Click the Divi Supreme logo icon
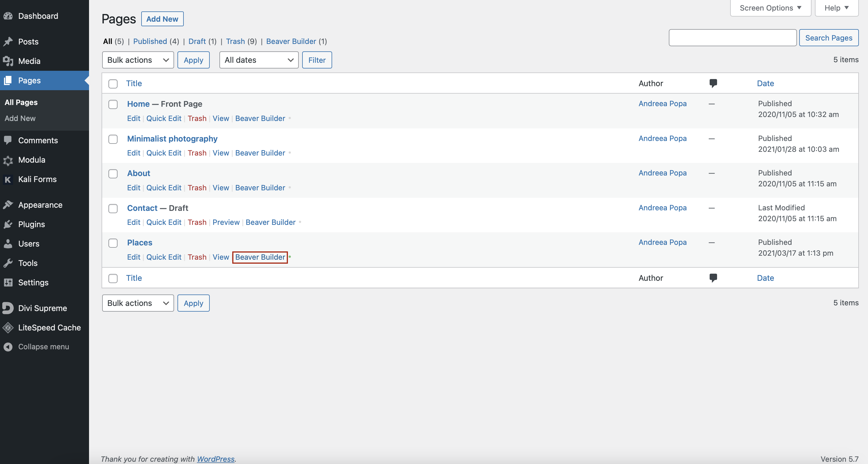Viewport: 868px width, 464px height. click(x=8, y=308)
